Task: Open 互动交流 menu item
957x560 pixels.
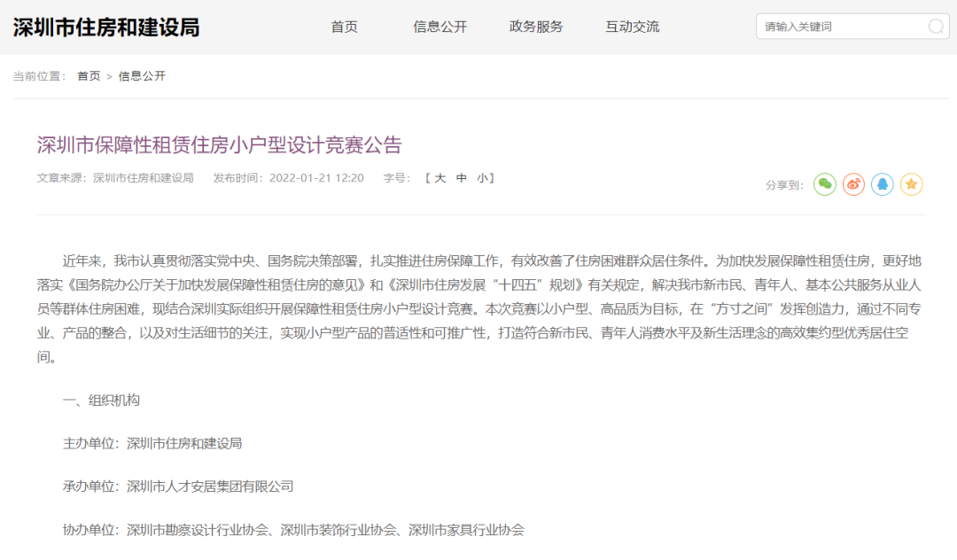Action: click(x=633, y=27)
